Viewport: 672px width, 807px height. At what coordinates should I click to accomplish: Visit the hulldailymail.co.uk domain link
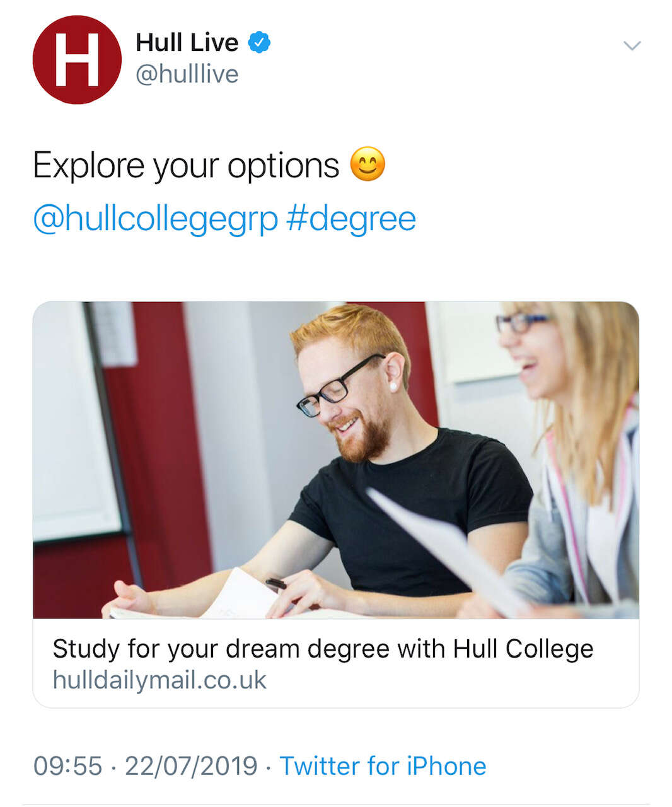[x=159, y=680]
